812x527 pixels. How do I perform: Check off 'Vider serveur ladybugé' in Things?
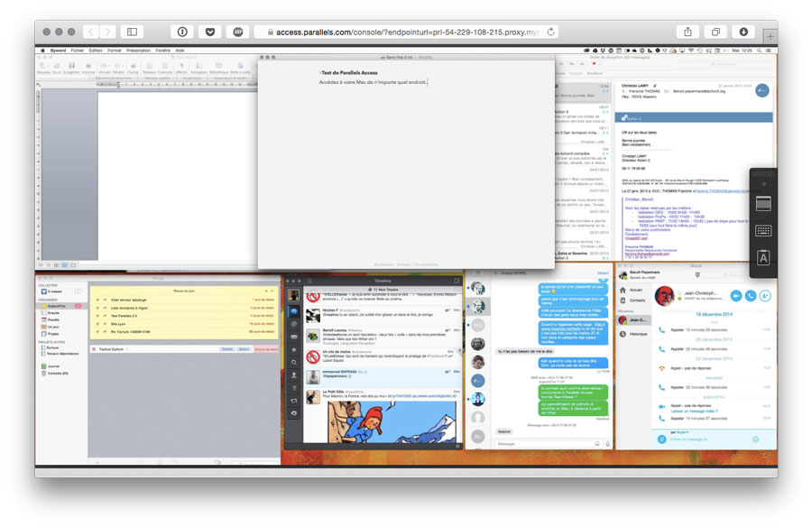tap(97, 300)
